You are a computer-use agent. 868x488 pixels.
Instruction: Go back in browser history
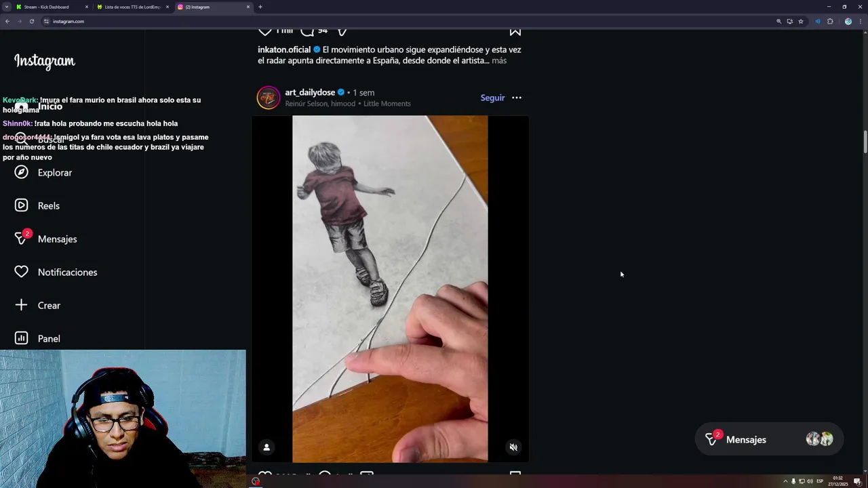click(7, 21)
